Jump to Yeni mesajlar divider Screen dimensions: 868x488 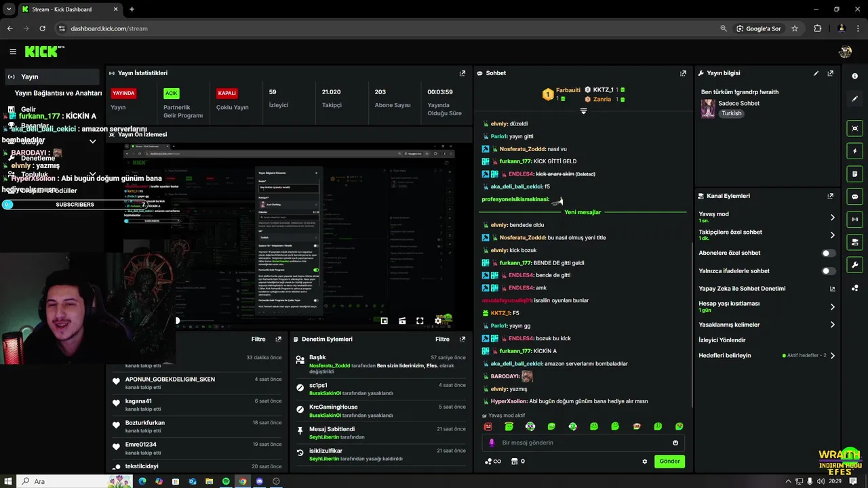tap(583, 212)
